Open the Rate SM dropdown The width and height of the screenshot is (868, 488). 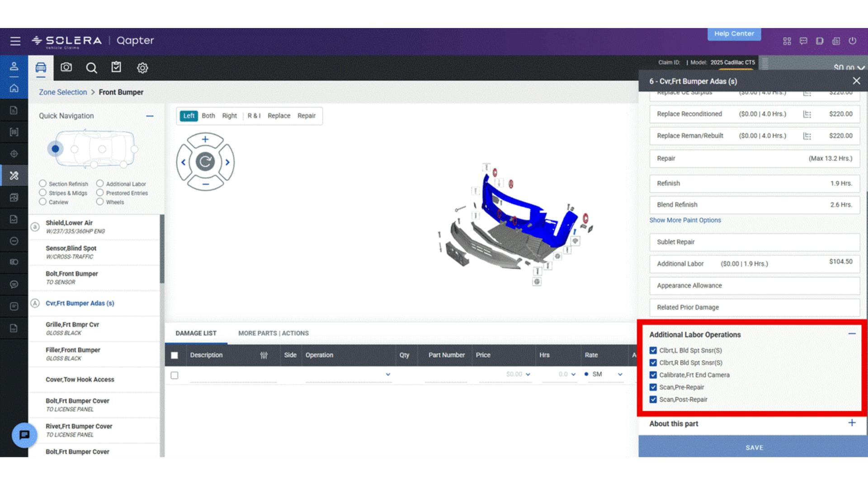(620, 374)
